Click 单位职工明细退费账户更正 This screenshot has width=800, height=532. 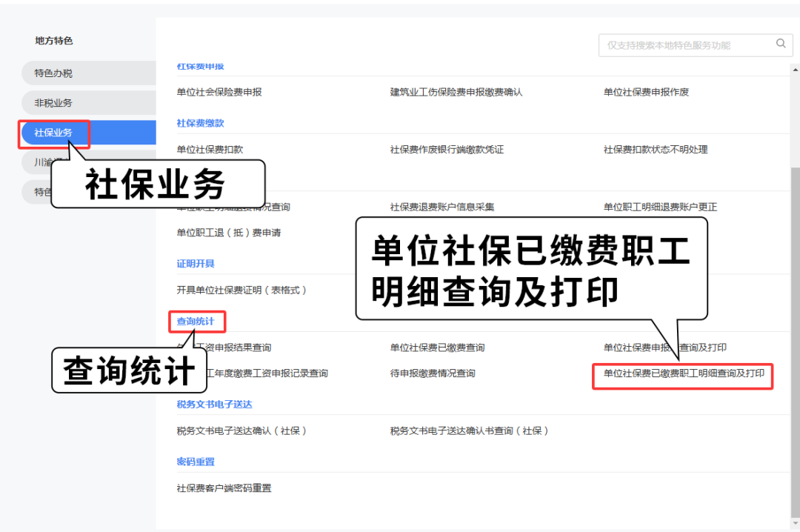pyautogui.click(x=660, y=207)
